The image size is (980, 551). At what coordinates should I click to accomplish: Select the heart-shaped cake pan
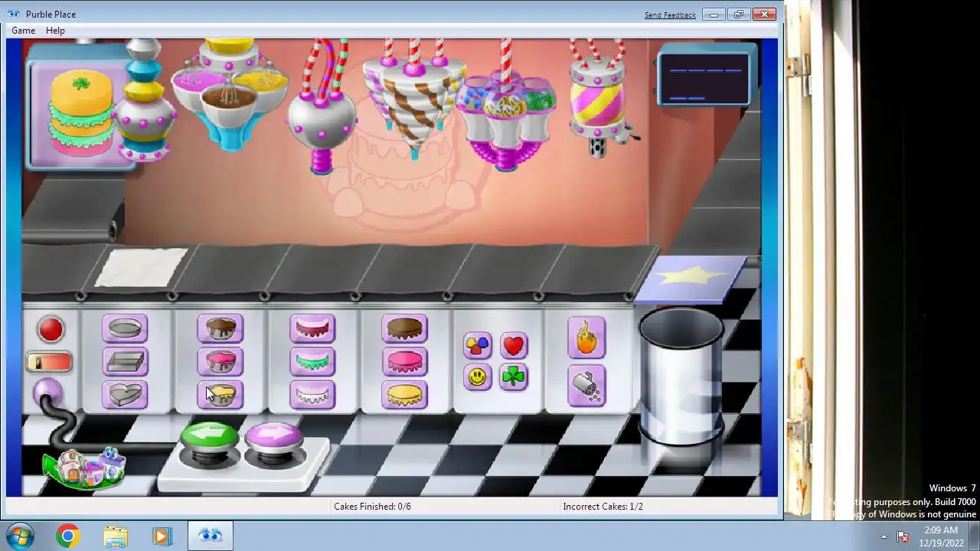point(125,395)
